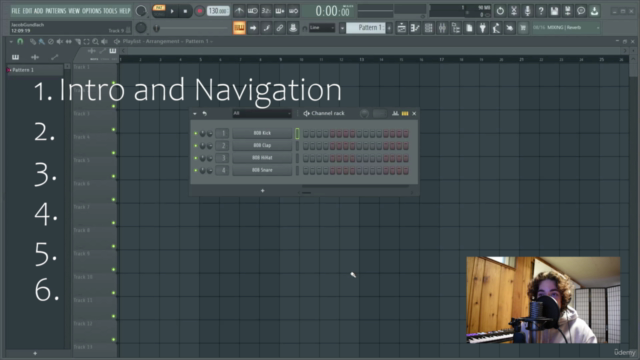640x360 pixels.
Task: Open the Playlist view icon
Action: point(402,28)
